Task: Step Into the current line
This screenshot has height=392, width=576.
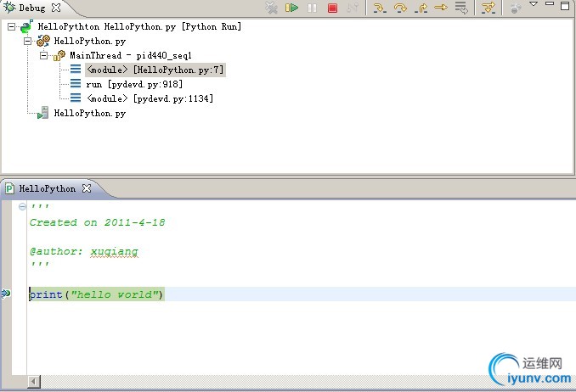Action: [x=380, y=8]
